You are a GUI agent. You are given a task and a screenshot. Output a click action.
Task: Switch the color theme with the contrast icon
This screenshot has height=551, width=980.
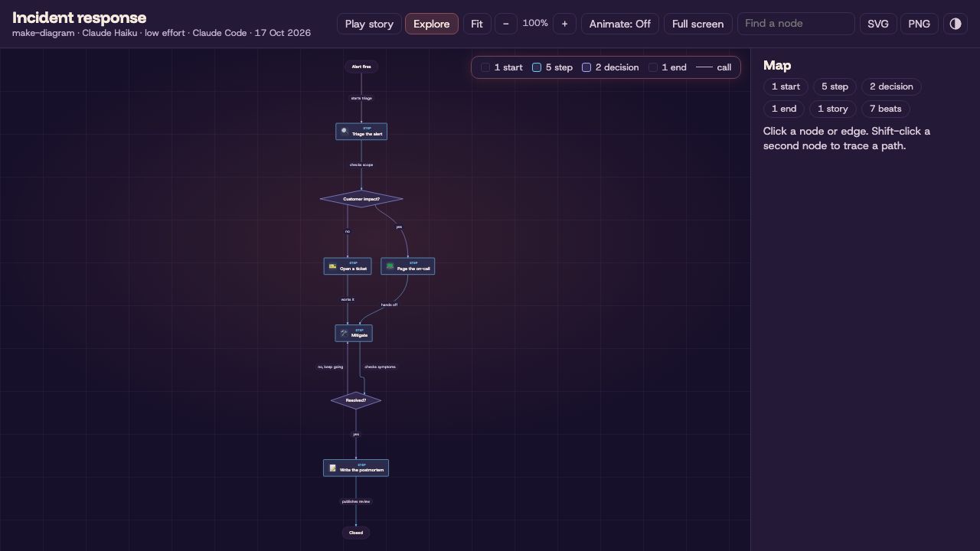tap(955, 24)
